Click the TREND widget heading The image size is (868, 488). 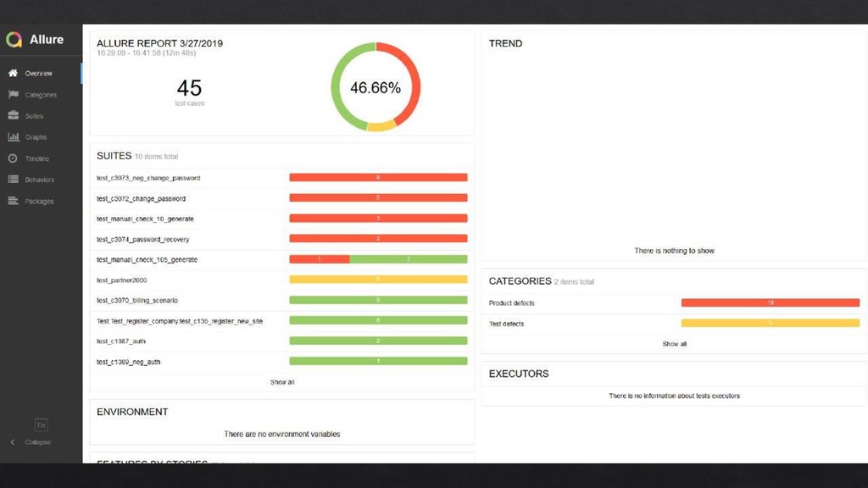[505, 43]
